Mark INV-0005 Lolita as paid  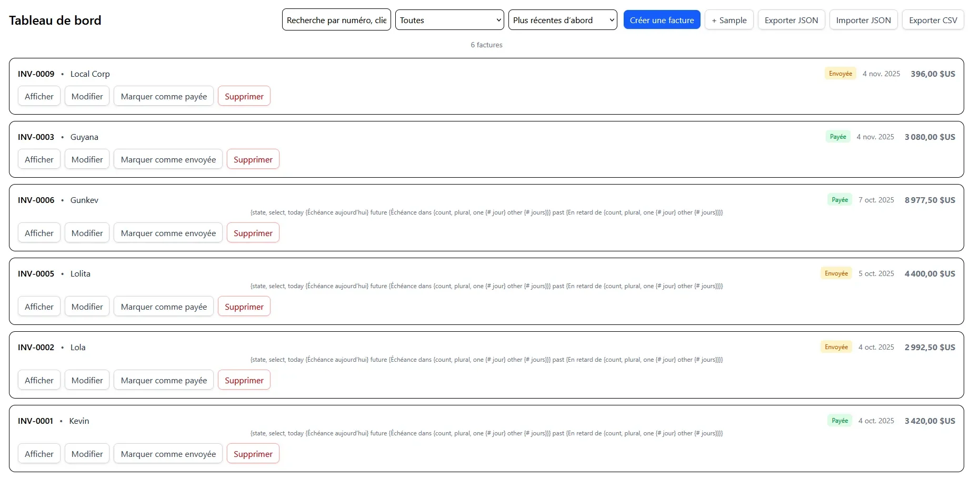pos(164,307)
